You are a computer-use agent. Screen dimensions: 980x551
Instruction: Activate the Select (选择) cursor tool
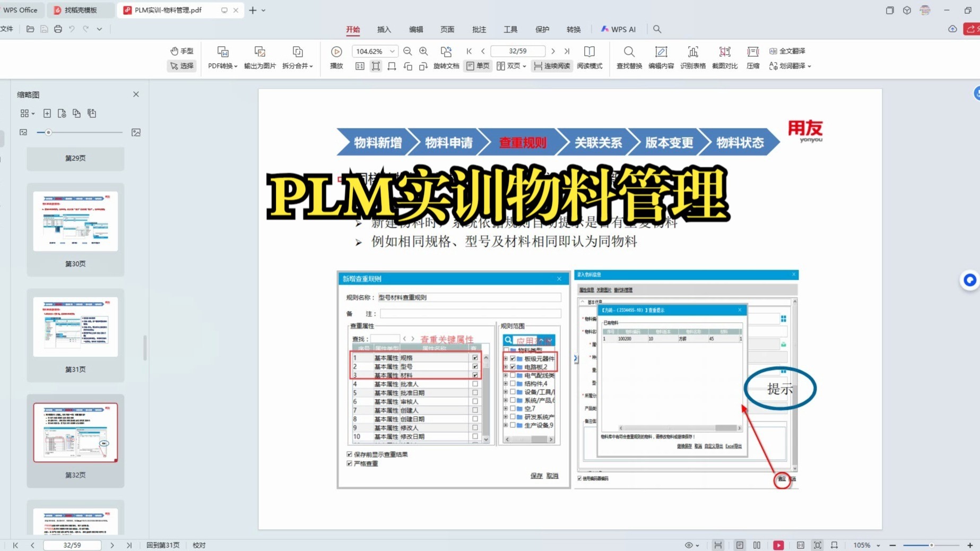(181, 66)
